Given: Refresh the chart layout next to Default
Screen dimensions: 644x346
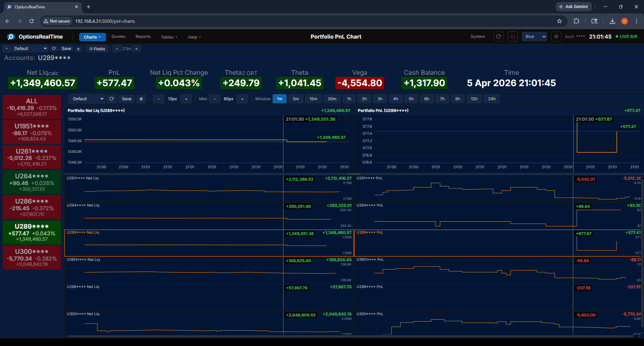Looking at the screenshot, I should point(112,99).
